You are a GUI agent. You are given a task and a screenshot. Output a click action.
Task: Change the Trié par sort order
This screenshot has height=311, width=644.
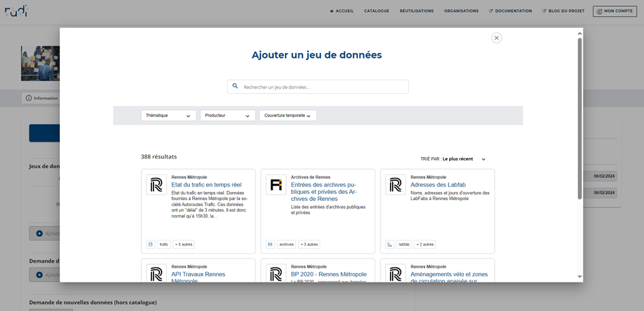453,159
